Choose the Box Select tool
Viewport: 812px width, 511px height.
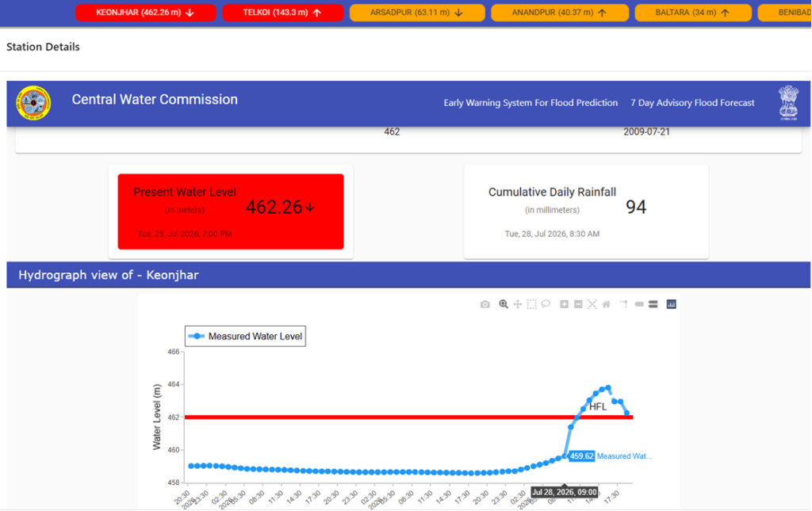click(x=531, y=304)
